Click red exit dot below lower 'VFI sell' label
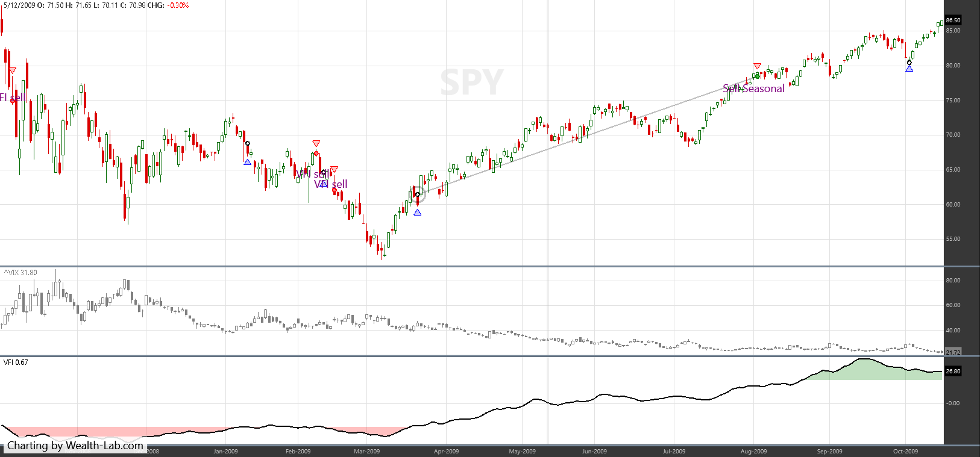 [x=335, y=190]
